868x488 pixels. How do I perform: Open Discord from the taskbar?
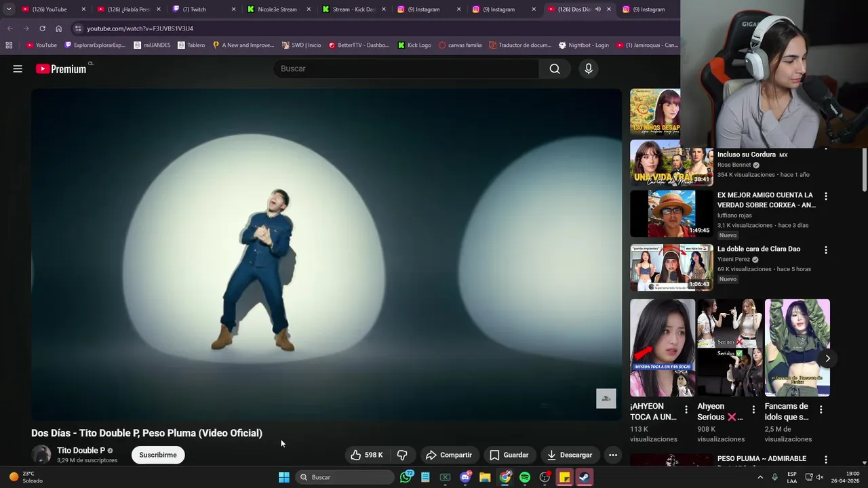(465, 477)
